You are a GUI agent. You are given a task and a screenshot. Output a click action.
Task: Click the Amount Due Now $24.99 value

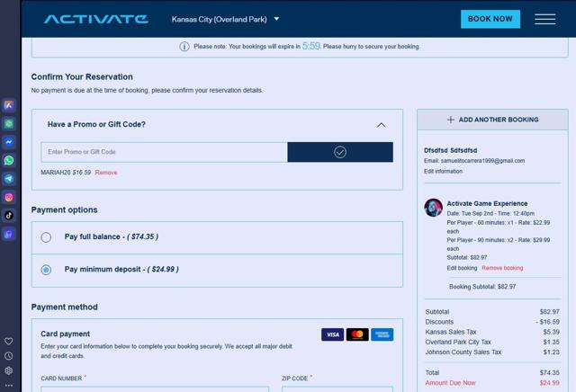pos(550,383)
